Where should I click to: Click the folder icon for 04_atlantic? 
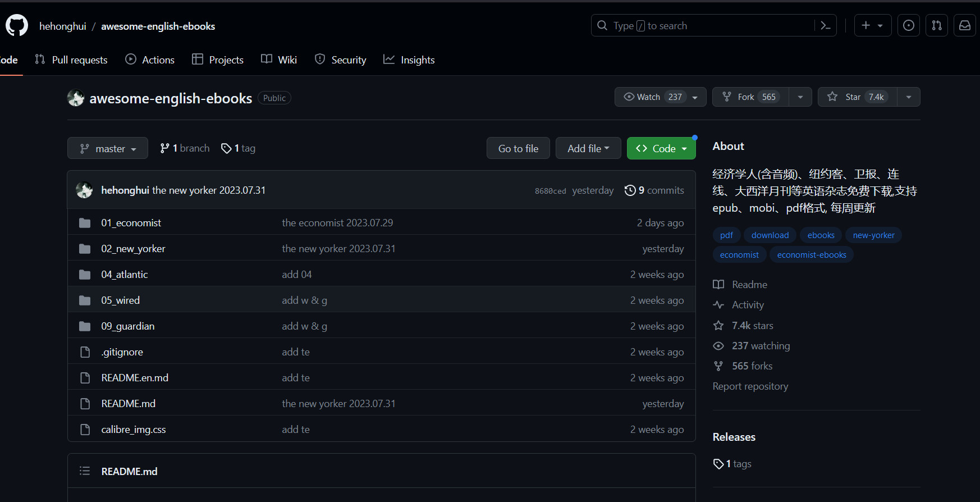[x=85, y=275]
